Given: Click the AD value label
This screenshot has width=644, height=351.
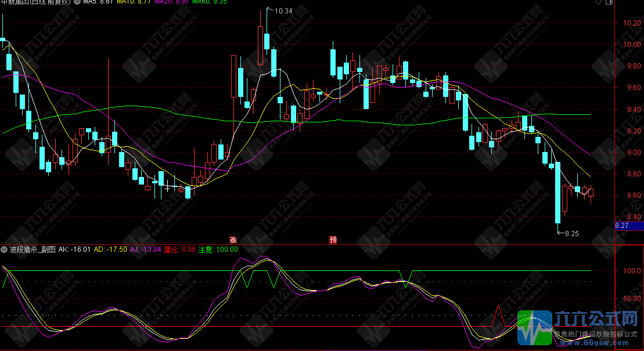Looking at the screenshot, I should [109, 249].
